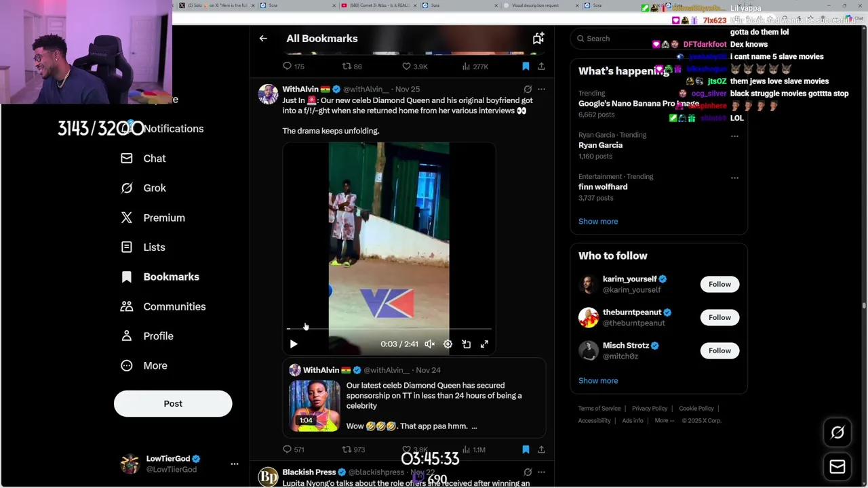
Task: Open the WithAlvin profile avatar on the Nov 25 post
Action: click(268, 94)
